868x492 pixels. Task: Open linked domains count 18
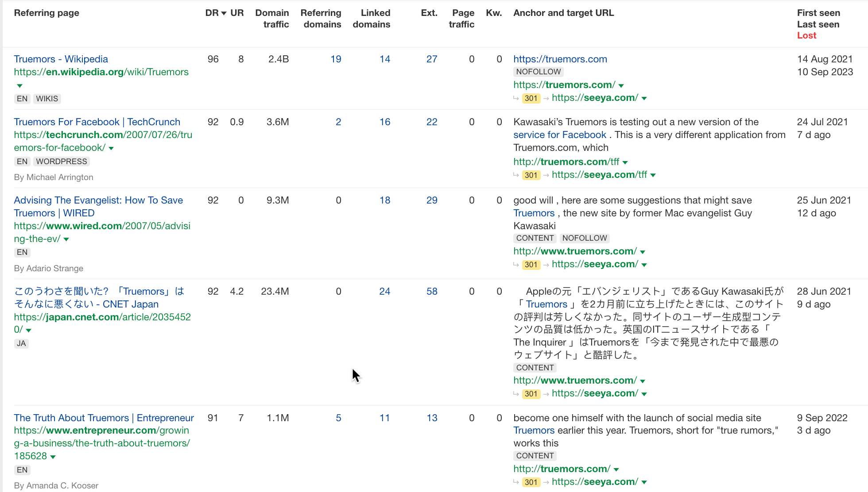385,200
